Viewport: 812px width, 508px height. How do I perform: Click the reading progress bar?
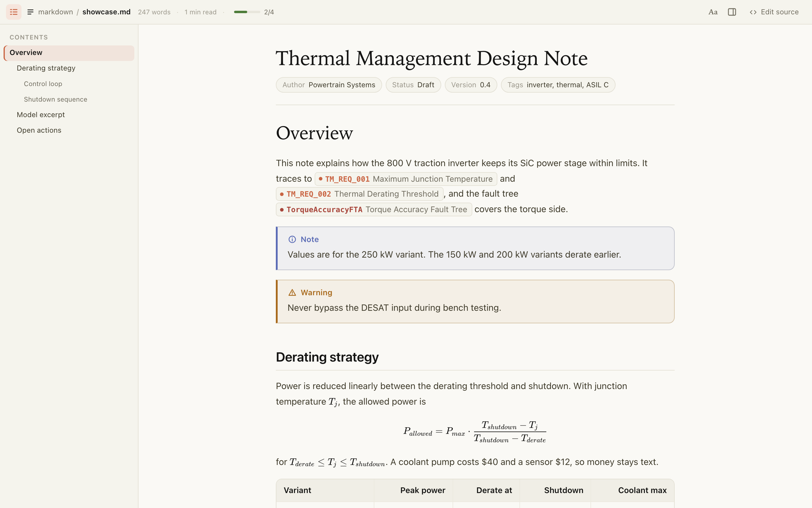(x=247, y=12)
